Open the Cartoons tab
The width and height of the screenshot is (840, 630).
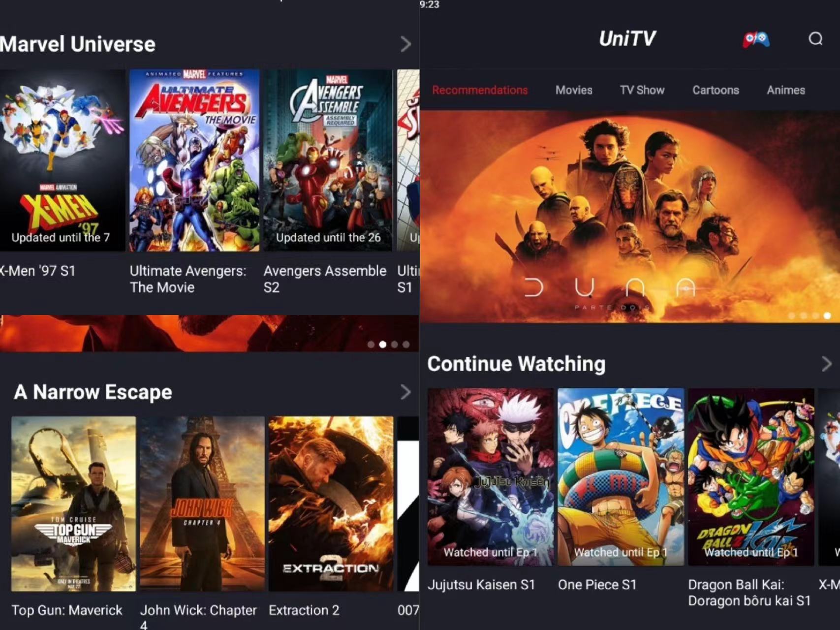tap(716, 90)
